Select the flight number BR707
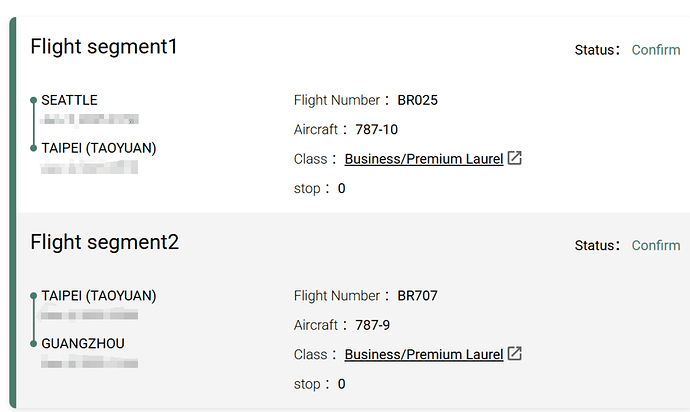The image size is (690, 412). click(x=417, y=296)
